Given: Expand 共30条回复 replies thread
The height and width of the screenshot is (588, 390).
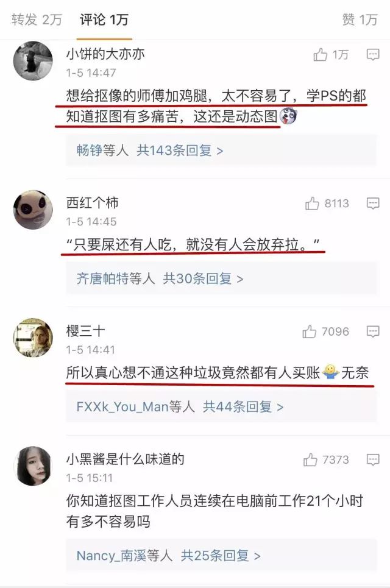Looking at the screenshot, I should tap(203, 278).
